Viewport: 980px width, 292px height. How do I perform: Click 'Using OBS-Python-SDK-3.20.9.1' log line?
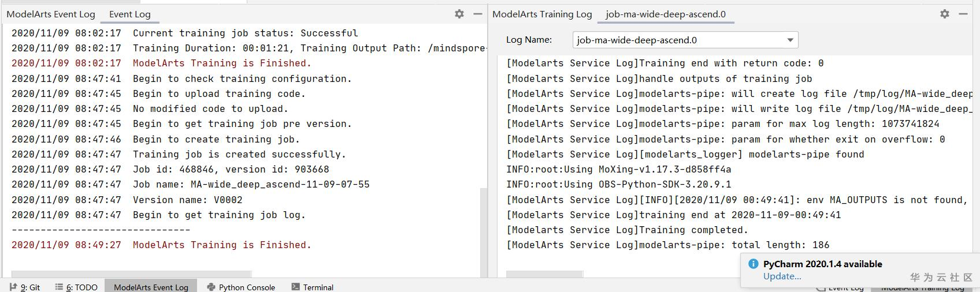619,184
